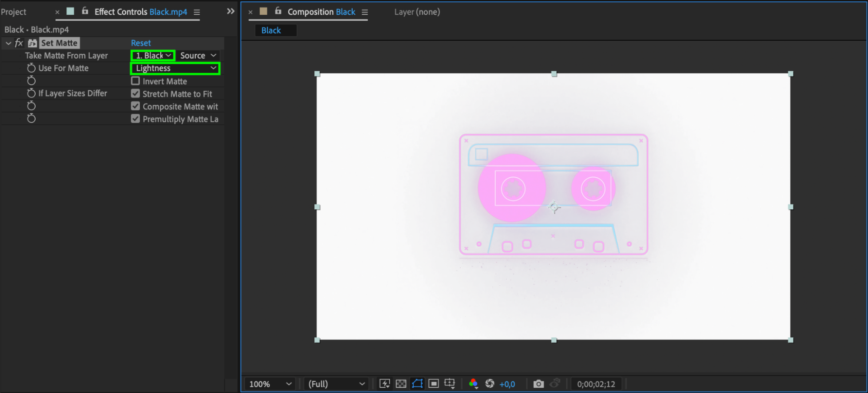Toggle the transparency grid icon
Viewport: 868px width, 393px height.
(x=401, y=383)
